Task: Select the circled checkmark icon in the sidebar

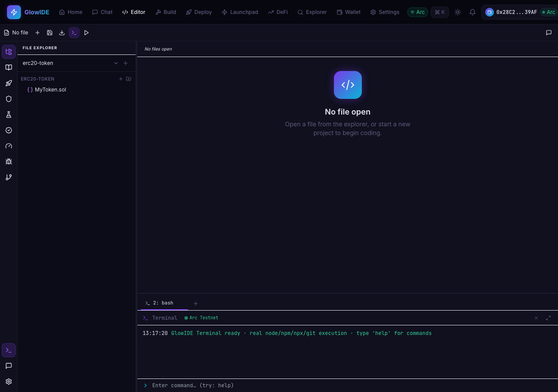Action: 9,130
